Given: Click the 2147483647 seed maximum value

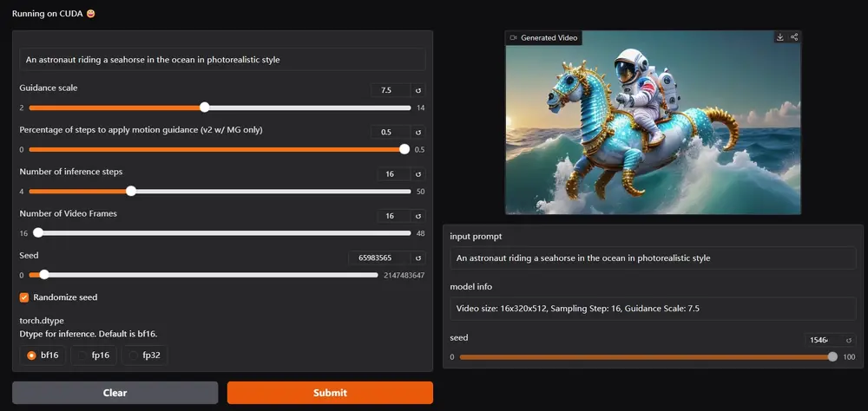Looking at the screenshot, I should [x=404, y=275].
